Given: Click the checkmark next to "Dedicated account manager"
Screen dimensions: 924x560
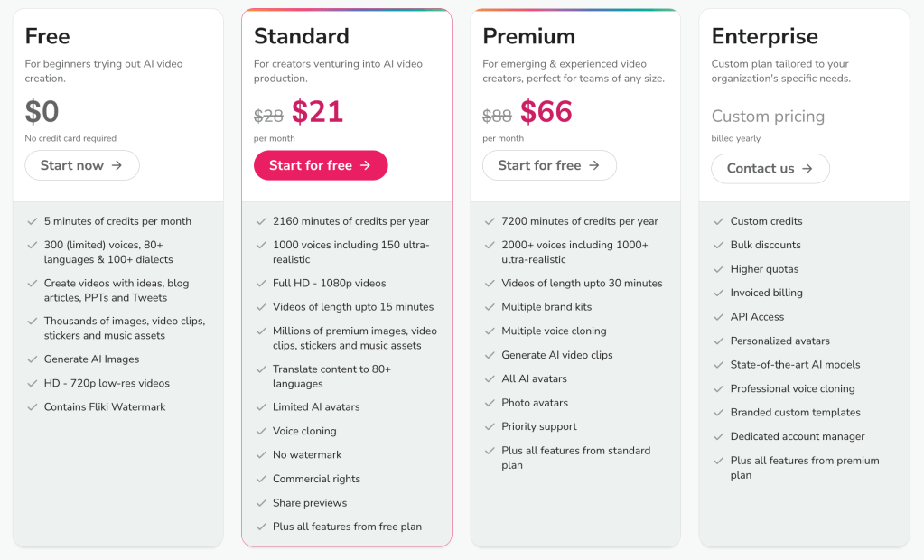Looking at the screenshot, I should coord(716,436).
